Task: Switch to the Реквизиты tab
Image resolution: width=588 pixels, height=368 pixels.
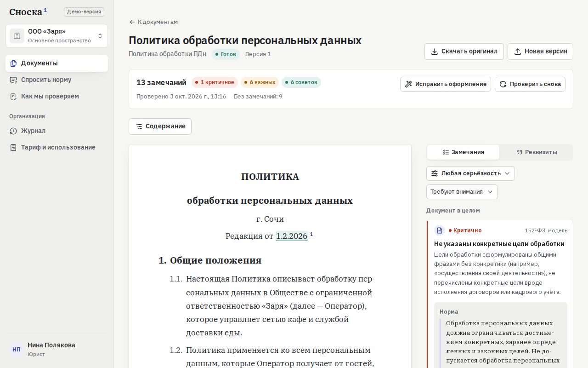Action: (536, 152)
